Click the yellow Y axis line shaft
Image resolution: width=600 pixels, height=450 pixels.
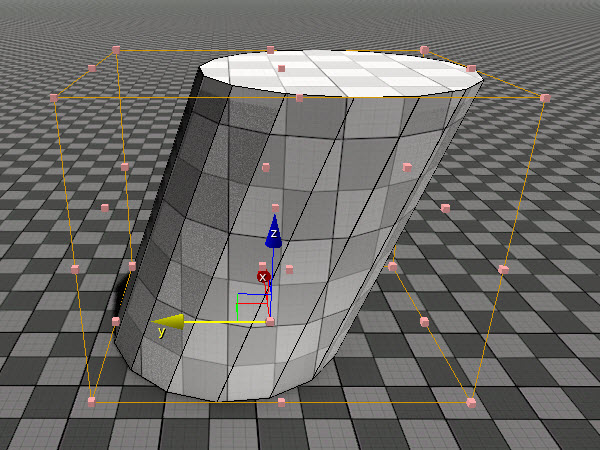tap(225, 322)
